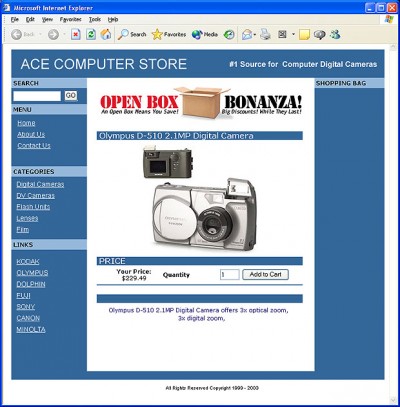This screenshot has height=407, width=400.
Task: Open the Search pane in toolbar
Action: [x=132, y=34]
